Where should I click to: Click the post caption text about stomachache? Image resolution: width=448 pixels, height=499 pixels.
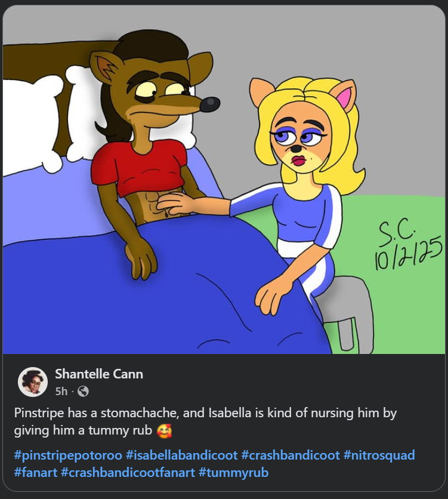pos(205,421)
